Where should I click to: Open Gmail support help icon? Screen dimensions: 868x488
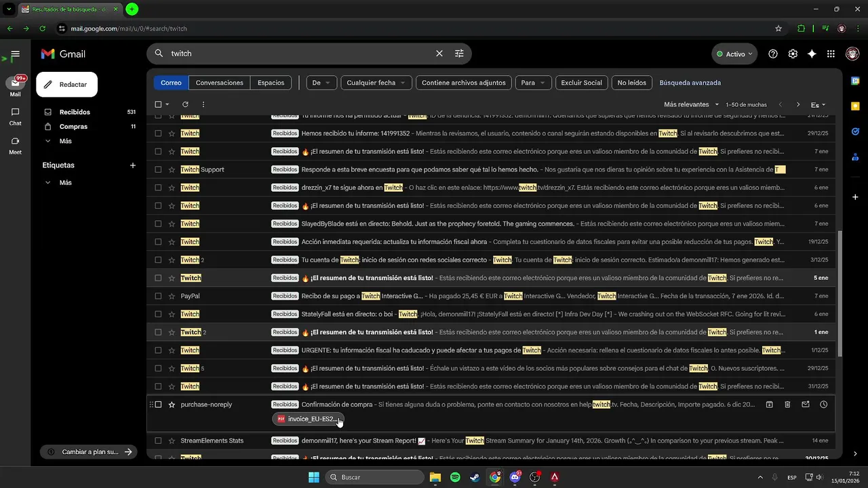(773, 54)
